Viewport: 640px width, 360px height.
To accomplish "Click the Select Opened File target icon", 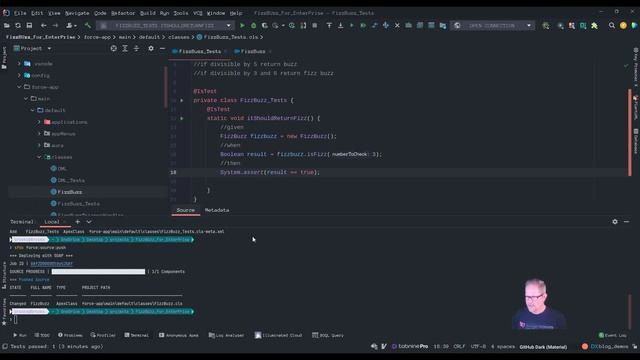I will coord(113,48).
